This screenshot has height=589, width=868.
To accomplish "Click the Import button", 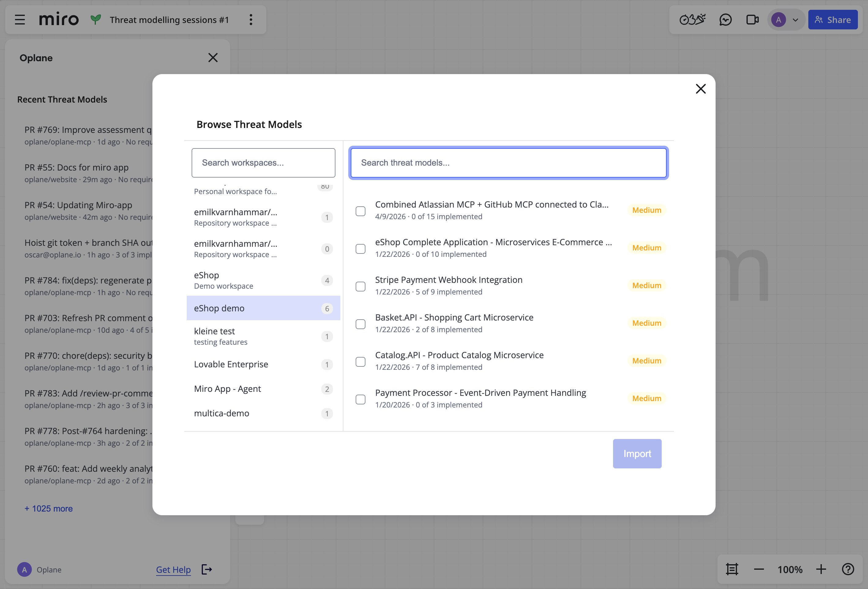I will [637, 453].
